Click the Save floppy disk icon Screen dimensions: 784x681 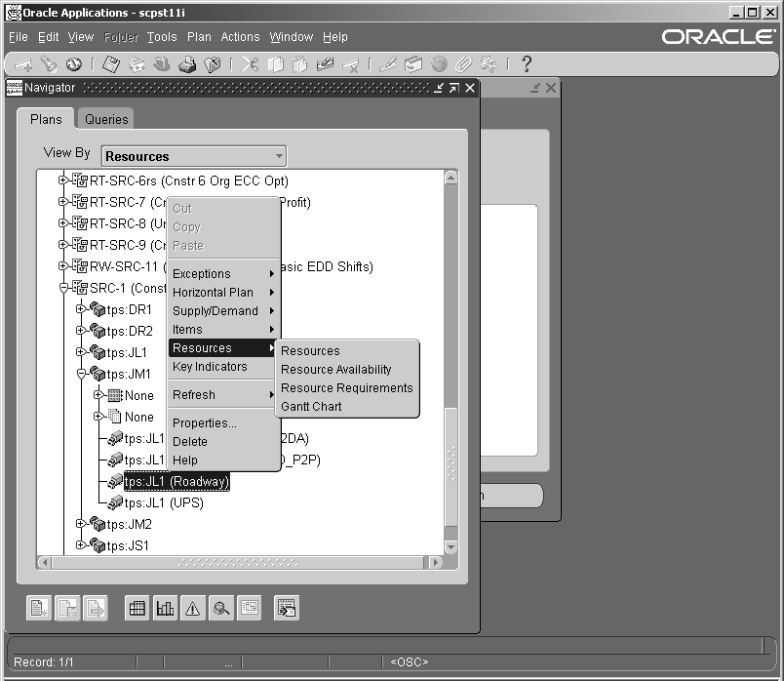click(111, 64)
